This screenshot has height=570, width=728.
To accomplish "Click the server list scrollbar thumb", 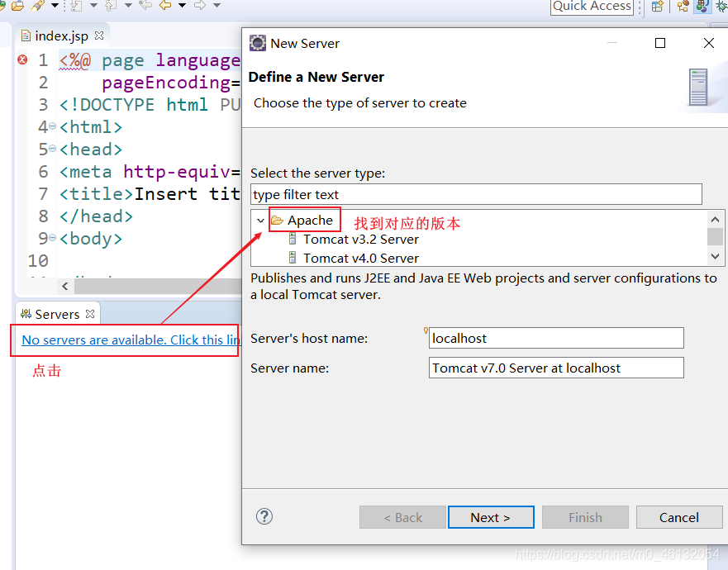I will pos(715,236).
